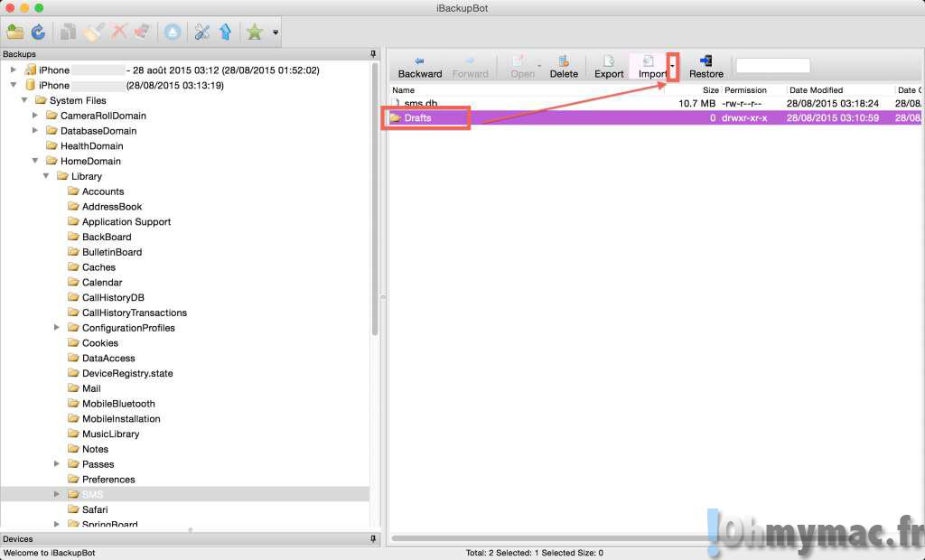925x560 pixels.
Task: Select the Drafts folder in the file list
Action: (x=655, y=118)
